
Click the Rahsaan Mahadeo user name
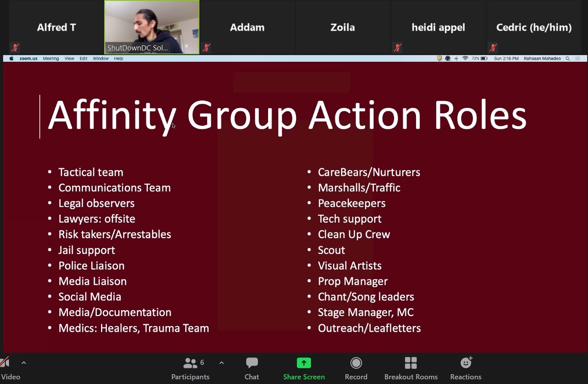point(542,59)
